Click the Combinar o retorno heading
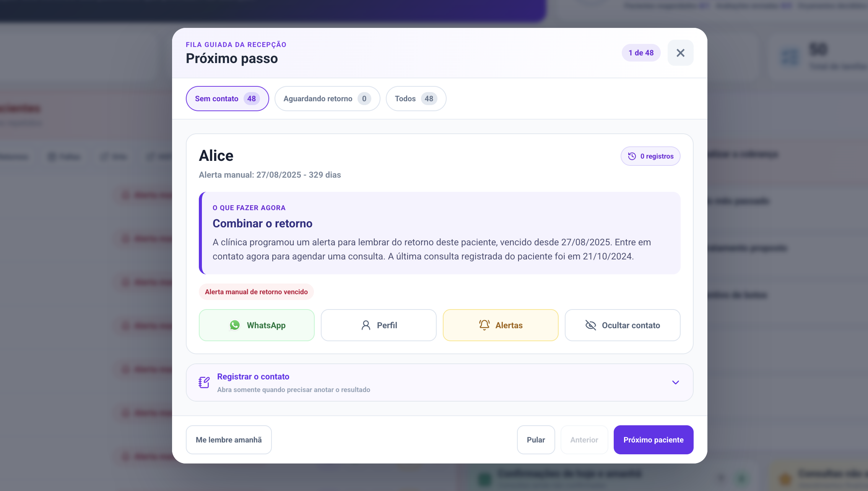 pos(262,224)
